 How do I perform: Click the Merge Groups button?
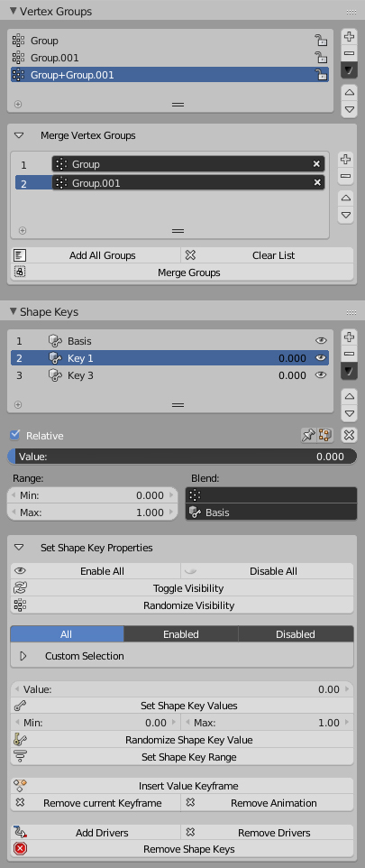182,272
